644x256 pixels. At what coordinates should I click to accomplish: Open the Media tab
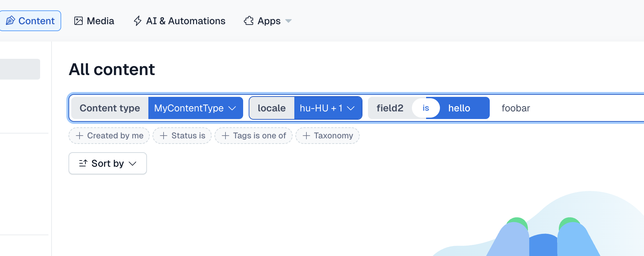click(94, 21)
